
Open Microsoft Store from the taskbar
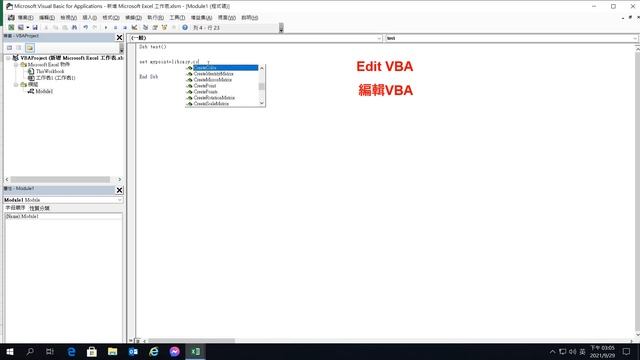click(x=92, y=351)
